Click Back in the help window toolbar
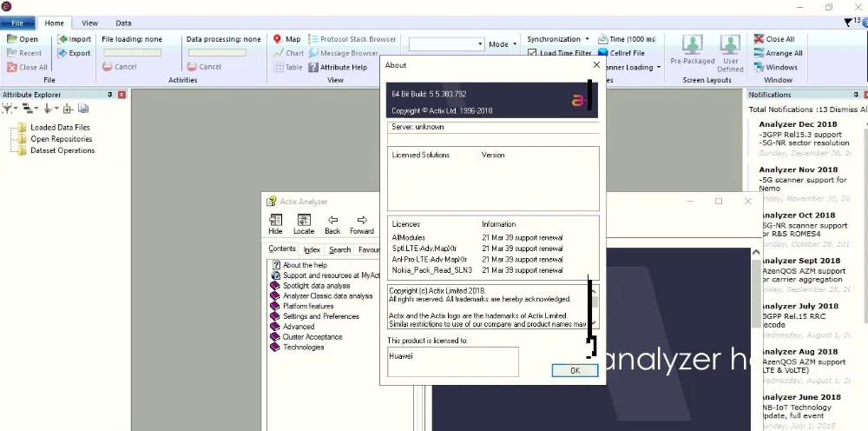The image size is (868, 431). (332, 224)
